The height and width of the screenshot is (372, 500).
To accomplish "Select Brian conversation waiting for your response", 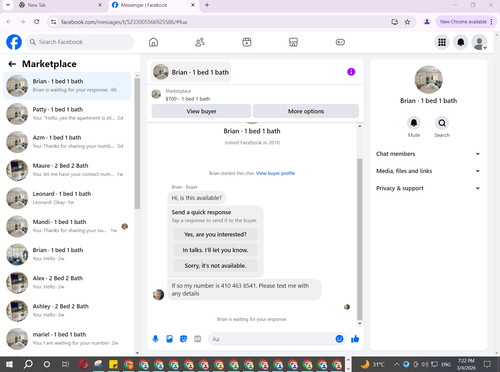I will click(x=67, y=86).
